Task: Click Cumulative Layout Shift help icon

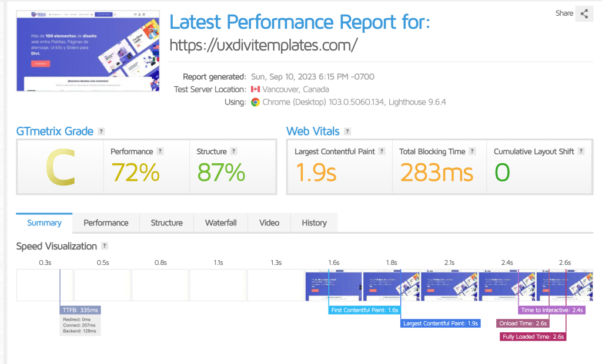Action: pyautogui.click(x=581, y=151)
